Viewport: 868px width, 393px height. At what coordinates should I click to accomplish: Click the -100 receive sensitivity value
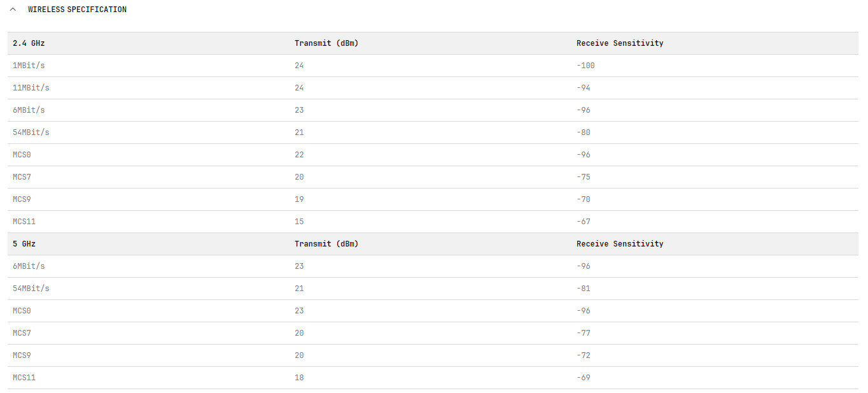point(585,66)
